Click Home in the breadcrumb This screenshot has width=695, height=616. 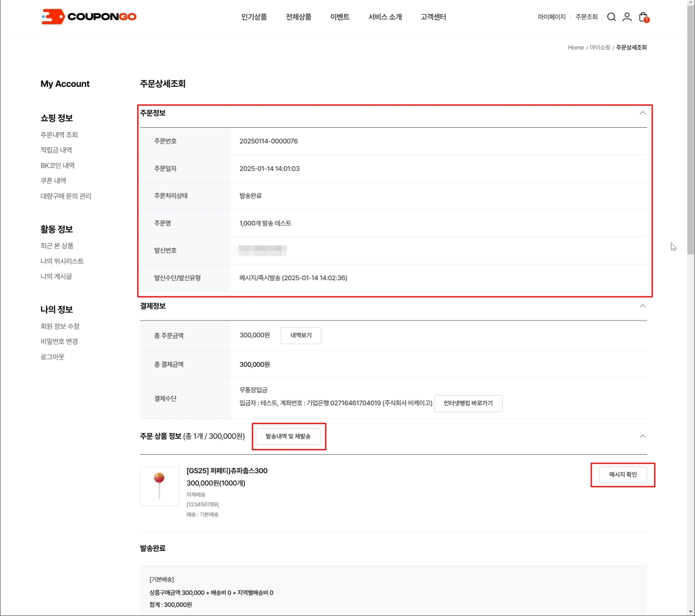[576, 48]
